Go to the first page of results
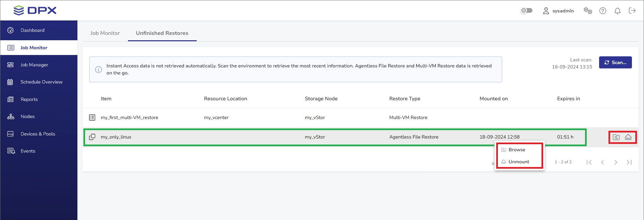 pos(589,162)
